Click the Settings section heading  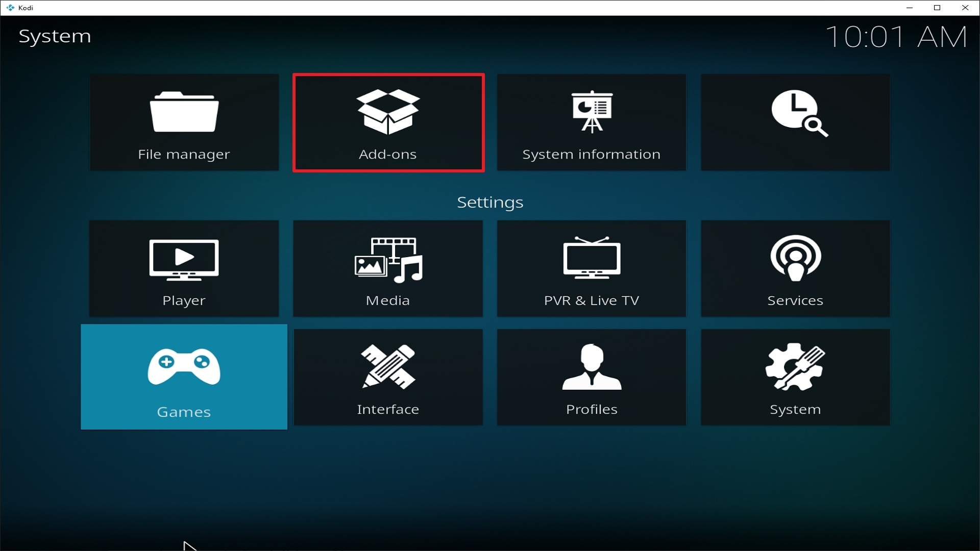(490, 203)
